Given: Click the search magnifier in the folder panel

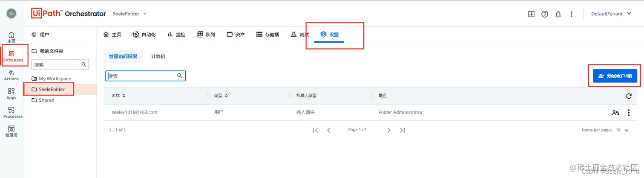Looking at the screenshot, I should coord(84,64).
